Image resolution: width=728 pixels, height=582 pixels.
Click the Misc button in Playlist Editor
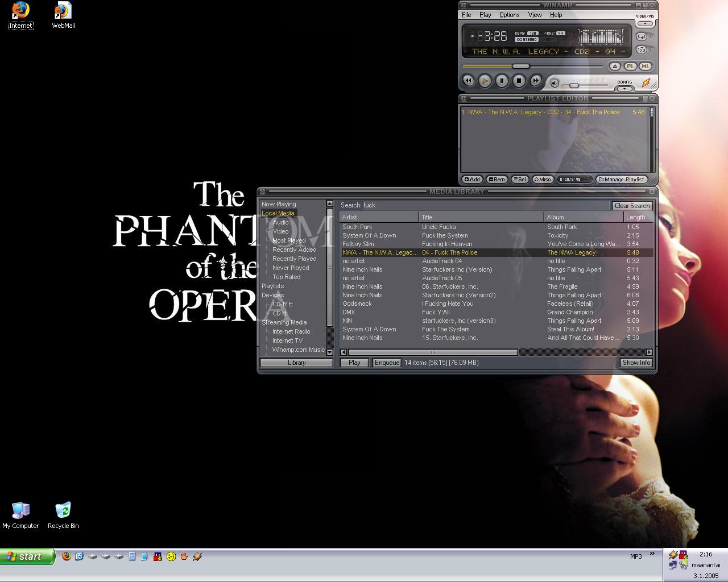543,179
